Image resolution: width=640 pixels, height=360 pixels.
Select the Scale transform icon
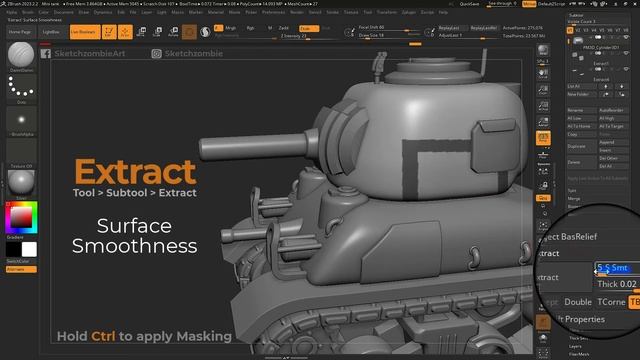pyautogui.click(x=157, y=32)
